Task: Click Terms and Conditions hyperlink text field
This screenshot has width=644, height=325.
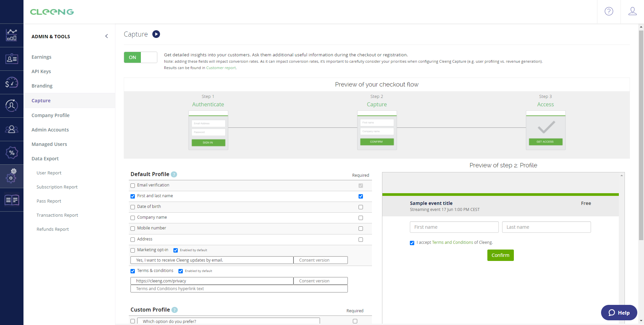Action: pos(239,289)
